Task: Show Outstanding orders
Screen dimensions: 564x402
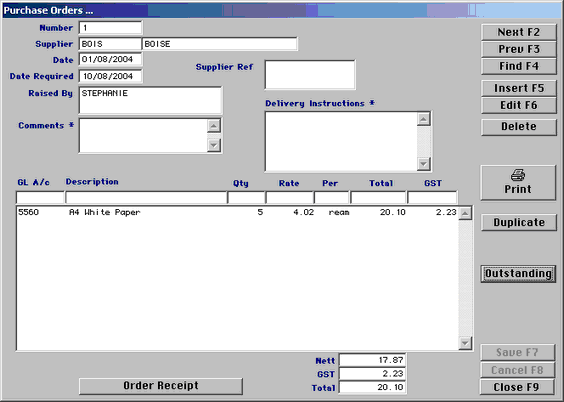Action: pos(518,274)
